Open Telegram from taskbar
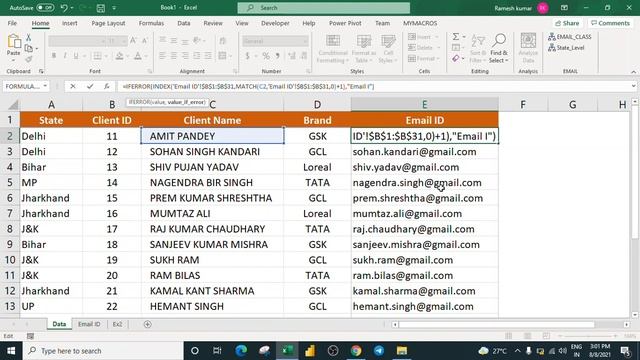Viewport: 640px width, 360px height. [379, 351]
